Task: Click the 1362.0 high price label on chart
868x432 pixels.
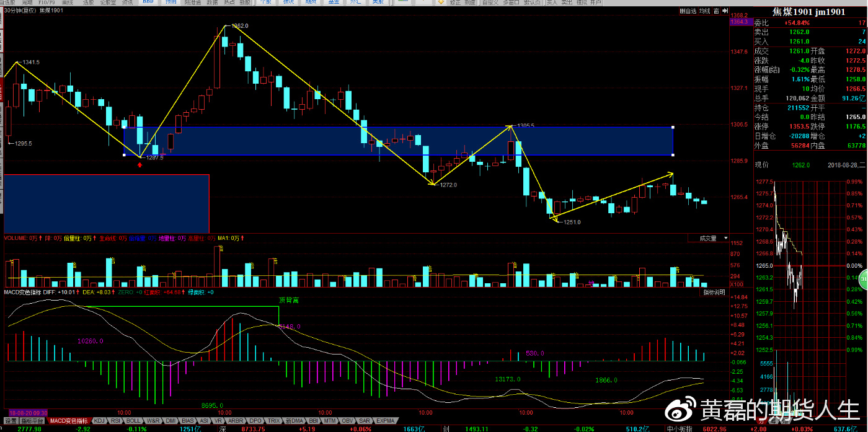Action: point(240,26)
